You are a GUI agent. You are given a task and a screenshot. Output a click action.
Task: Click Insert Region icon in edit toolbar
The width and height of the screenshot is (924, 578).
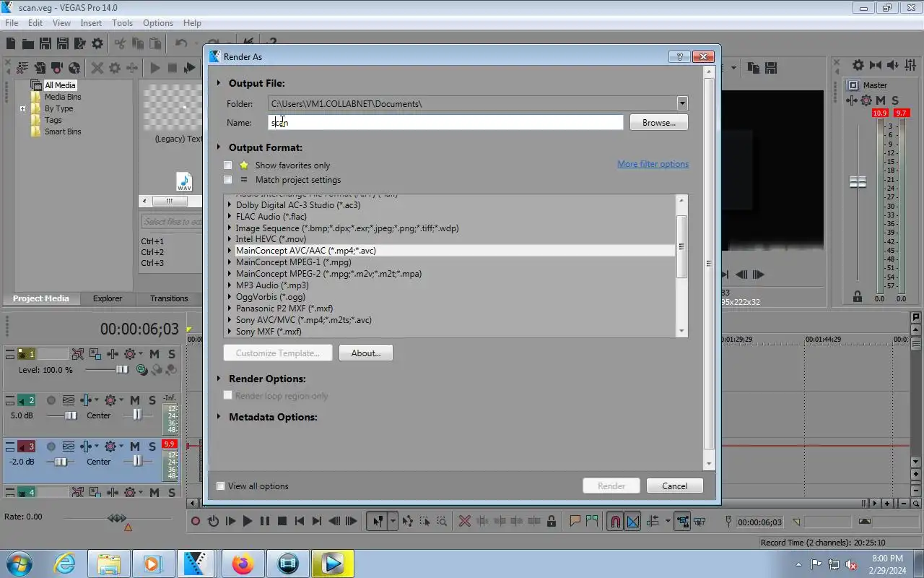click(x=592, y=521)
